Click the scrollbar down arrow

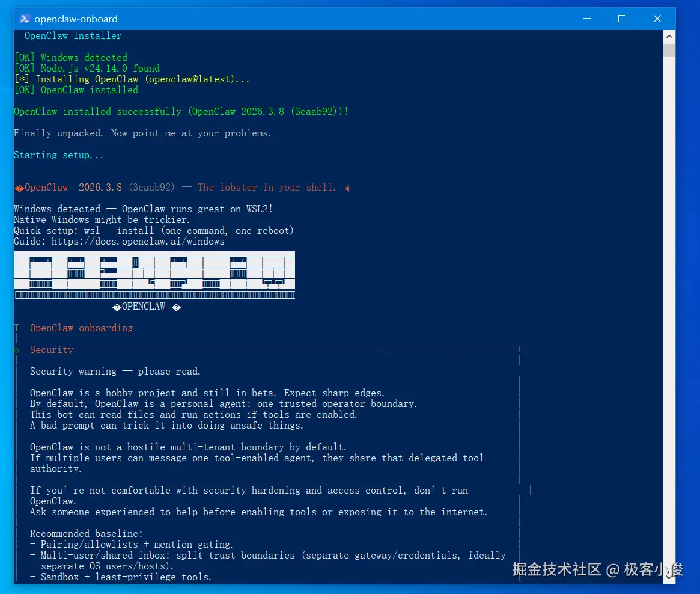pyautogui.click(x=669, y=577)
